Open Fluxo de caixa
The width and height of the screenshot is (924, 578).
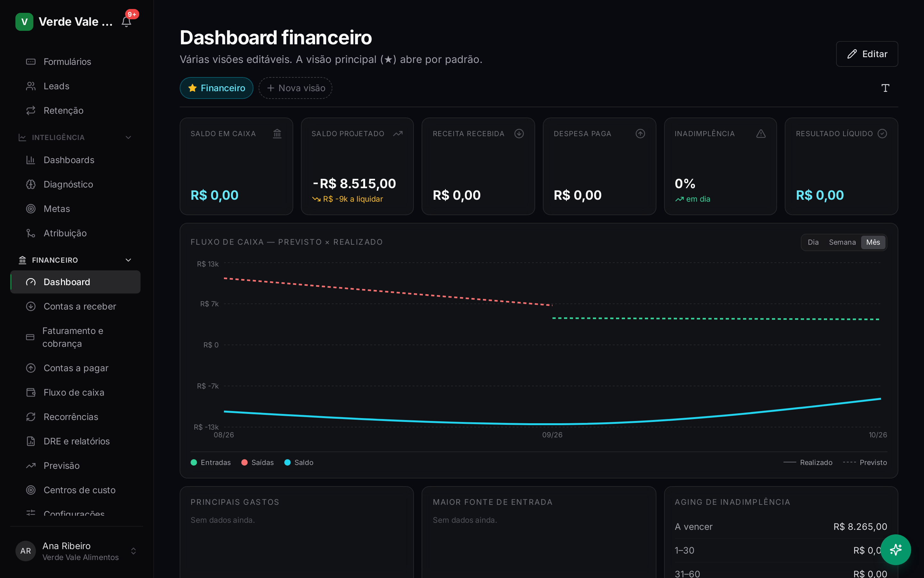(75, 392)
